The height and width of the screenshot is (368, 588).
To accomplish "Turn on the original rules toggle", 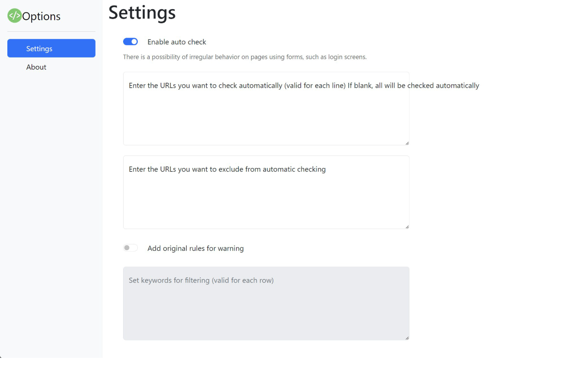I will click(130, 248).
